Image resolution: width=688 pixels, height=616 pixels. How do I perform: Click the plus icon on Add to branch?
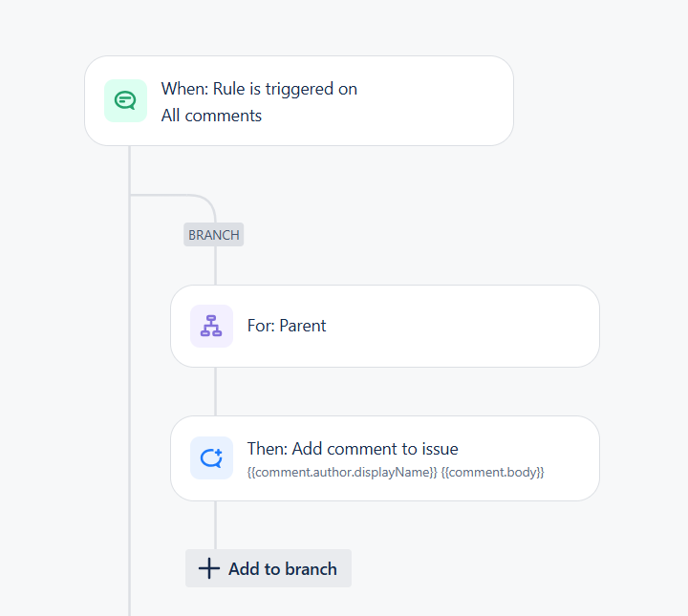[209, 568]
